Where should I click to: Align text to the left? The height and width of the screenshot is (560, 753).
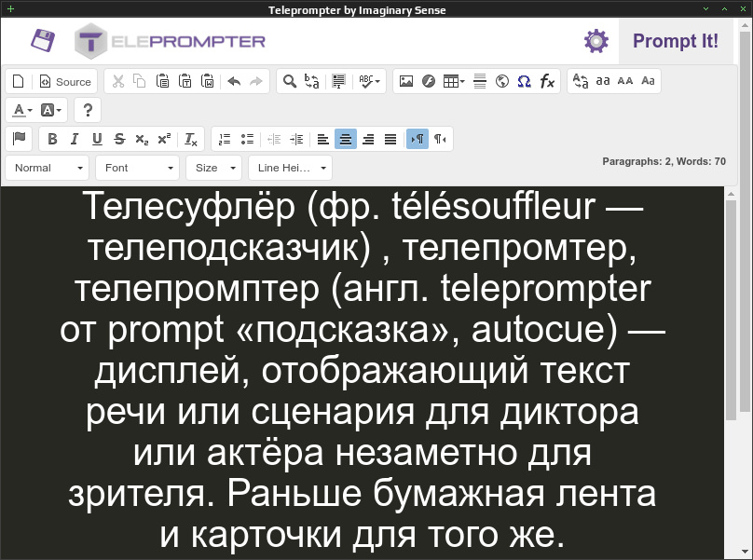pos(323,139)
